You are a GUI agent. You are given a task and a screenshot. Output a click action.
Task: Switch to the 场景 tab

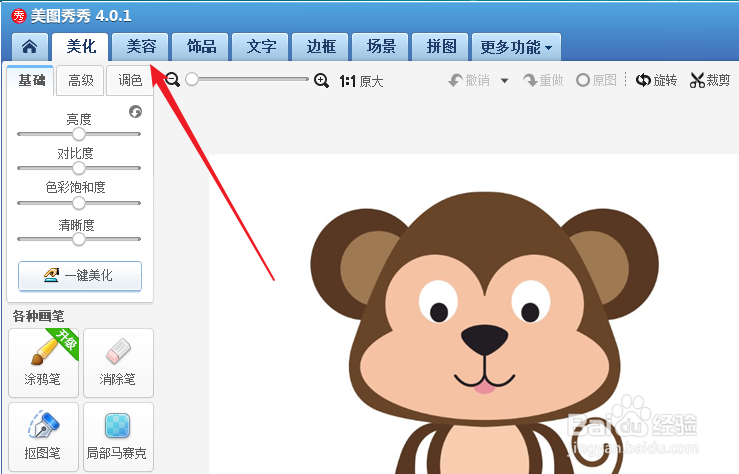click(380, 47)
